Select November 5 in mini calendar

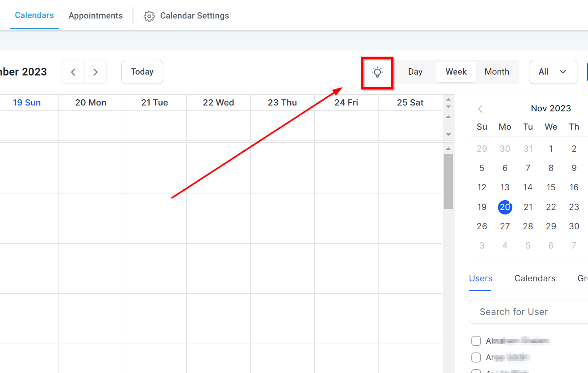(x=482, y=168)
